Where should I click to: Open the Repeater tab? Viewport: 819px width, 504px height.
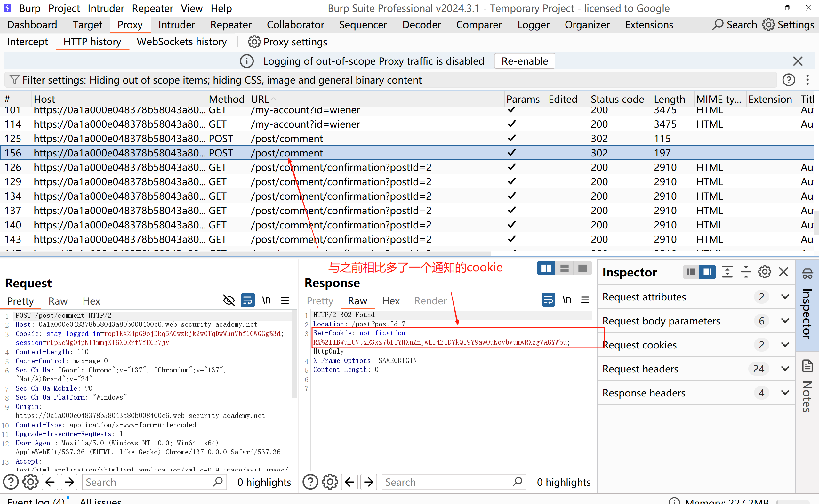pos(231,25)
